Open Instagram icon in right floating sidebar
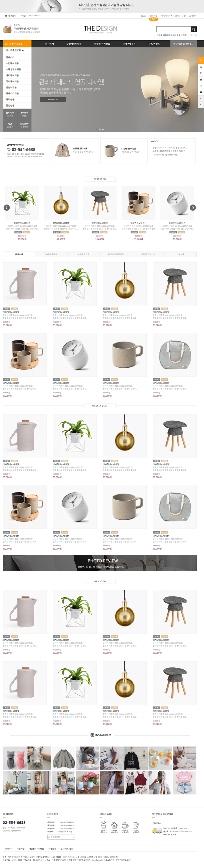 pyautogui.click(x=201, y=86)
